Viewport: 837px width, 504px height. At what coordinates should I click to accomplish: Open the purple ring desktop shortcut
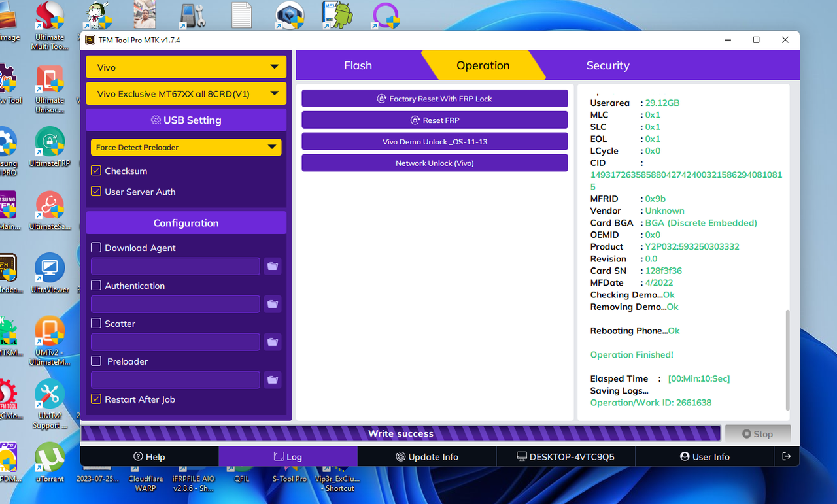385,16
